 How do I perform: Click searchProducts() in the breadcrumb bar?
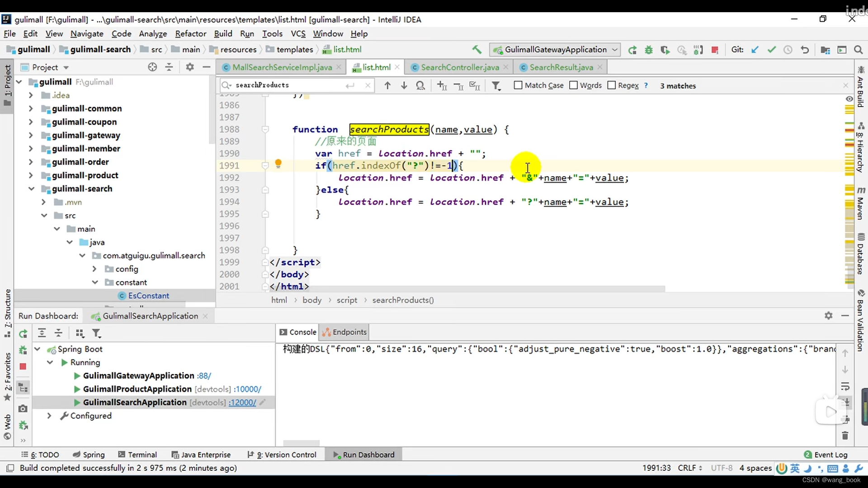pos(403,300)
